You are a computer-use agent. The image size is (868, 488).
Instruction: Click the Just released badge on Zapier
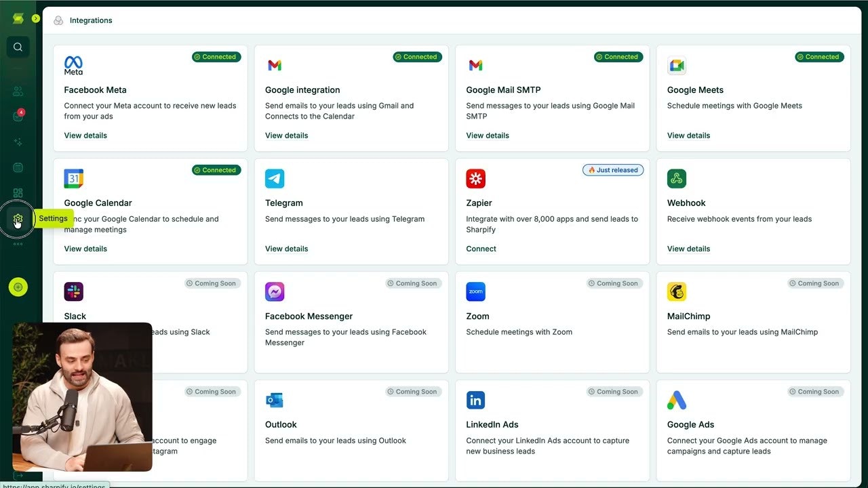(613, 170)
